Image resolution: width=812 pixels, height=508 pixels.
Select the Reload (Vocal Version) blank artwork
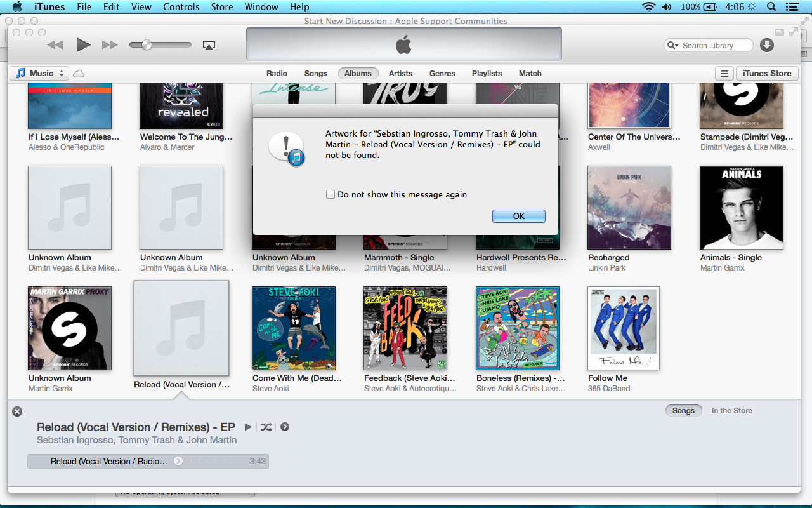click(x=181, y=328)
